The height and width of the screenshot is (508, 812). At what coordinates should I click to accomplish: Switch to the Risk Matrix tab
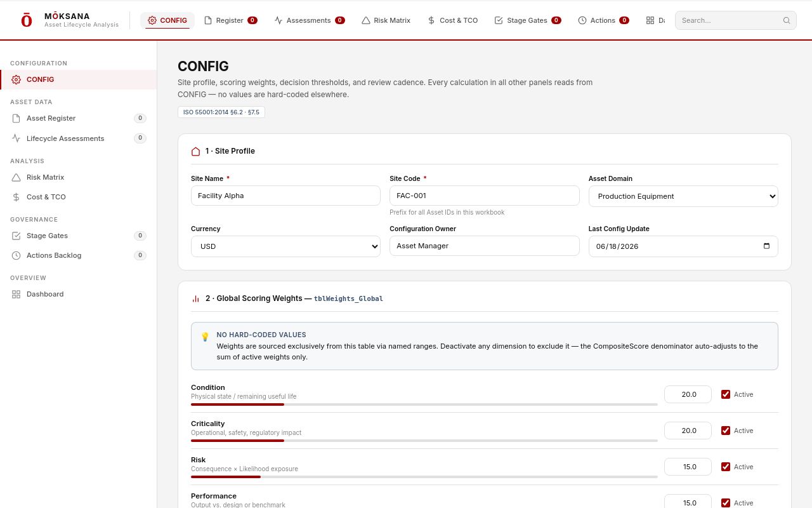pyautogui.click(x=386, y=20)
